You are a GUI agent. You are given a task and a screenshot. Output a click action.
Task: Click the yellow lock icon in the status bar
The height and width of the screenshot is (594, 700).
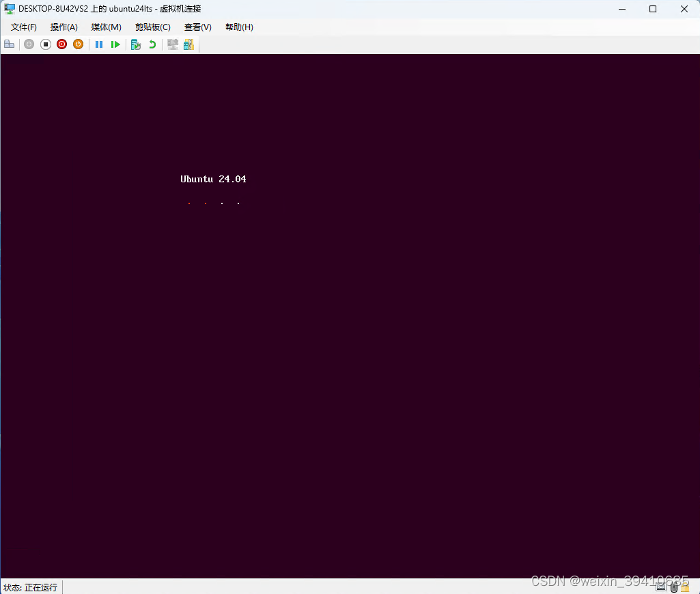pyautogui.click(x=685, y=589)
